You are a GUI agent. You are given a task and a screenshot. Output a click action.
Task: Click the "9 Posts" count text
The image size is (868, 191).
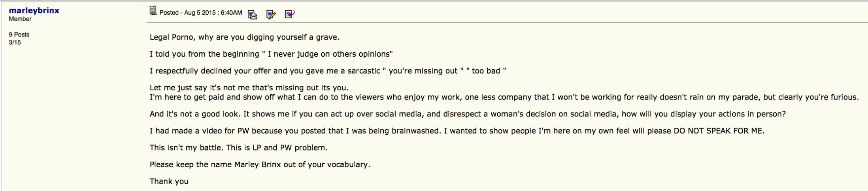(19, 34)
